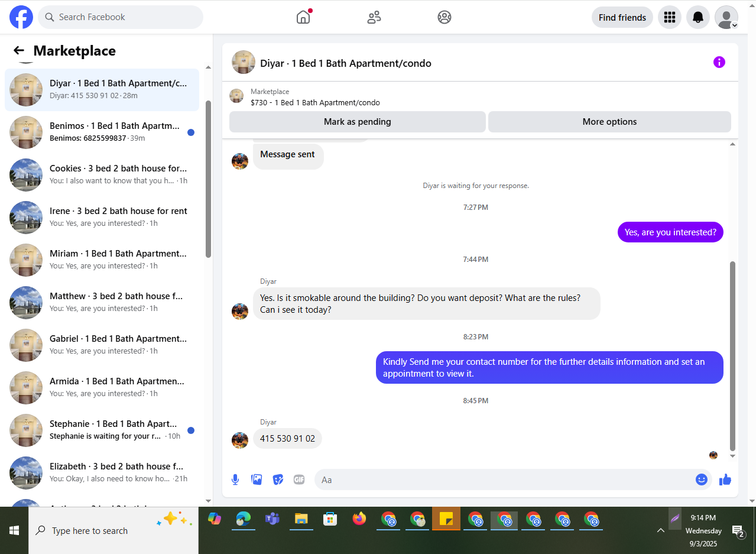
Task: Open Windows notification center icon
Action: (x=738, y=531)
